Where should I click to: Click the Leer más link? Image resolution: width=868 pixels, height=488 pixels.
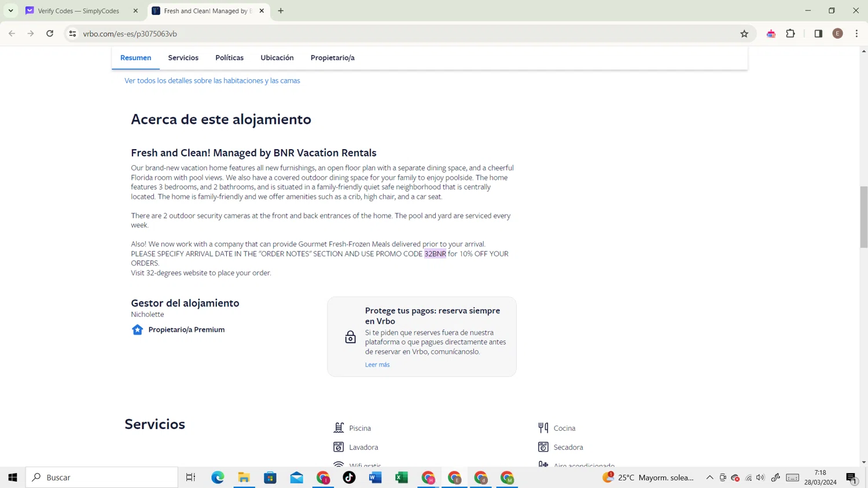coord(377,365)
